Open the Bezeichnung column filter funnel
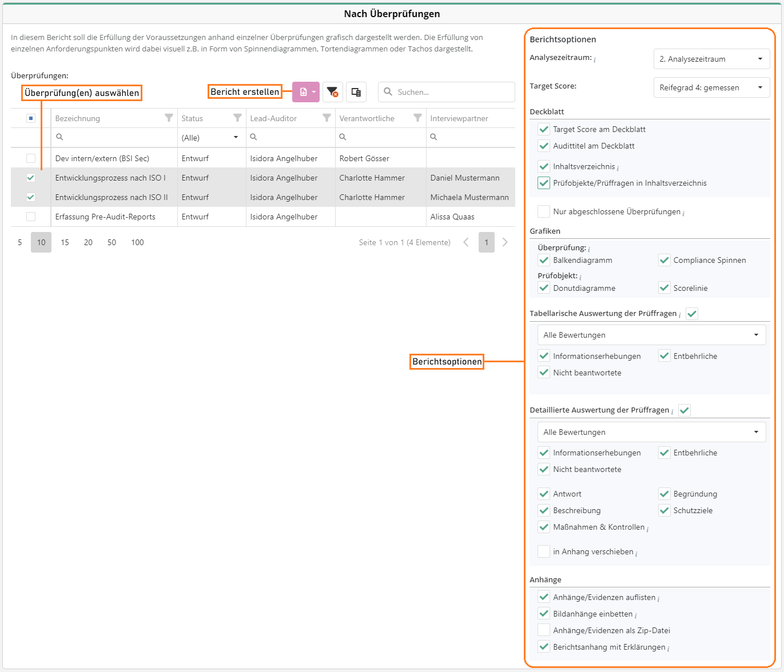This screenshot has height=672, width=784. 169,118
